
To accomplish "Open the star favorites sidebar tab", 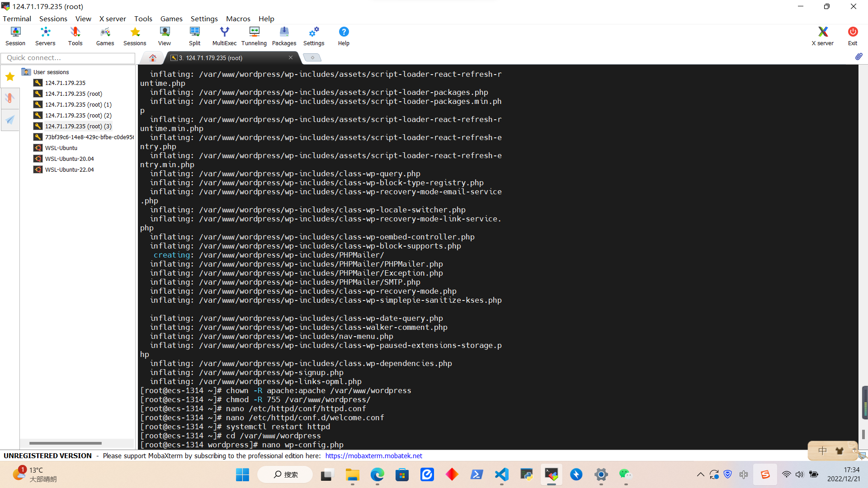I will [x=10, y=76].
